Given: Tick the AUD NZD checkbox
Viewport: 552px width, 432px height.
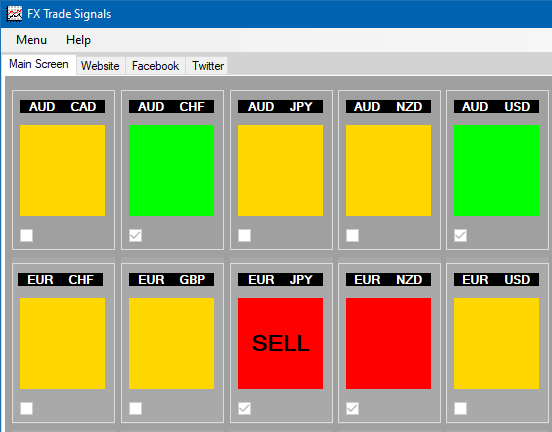Looking at the screenshot, I should pyautogui.click(x=352, y=235).
